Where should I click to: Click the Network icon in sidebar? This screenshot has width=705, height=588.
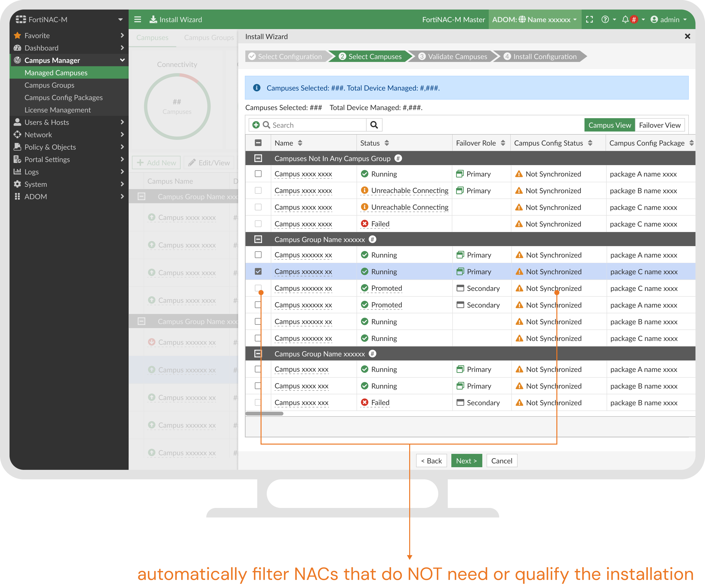[x=17, y=134]
